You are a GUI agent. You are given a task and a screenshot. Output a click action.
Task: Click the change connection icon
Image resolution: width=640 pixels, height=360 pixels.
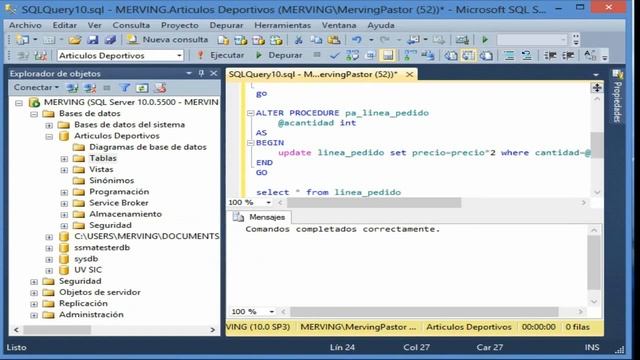tap(40, 56)
